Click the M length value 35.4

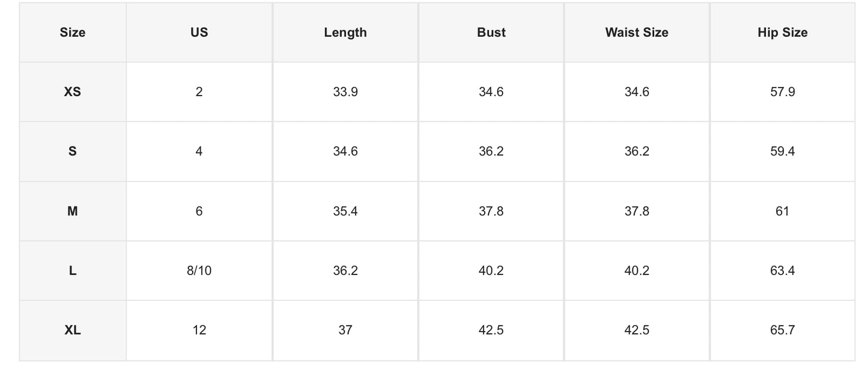pyautogui.click(x=345, y=211)
